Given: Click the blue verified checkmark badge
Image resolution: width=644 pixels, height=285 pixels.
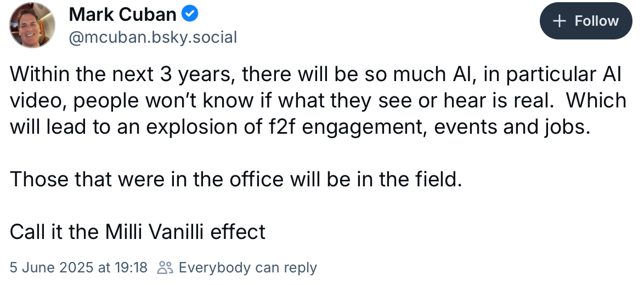Looking at the screenshot, I should click(x=190, y=15).
